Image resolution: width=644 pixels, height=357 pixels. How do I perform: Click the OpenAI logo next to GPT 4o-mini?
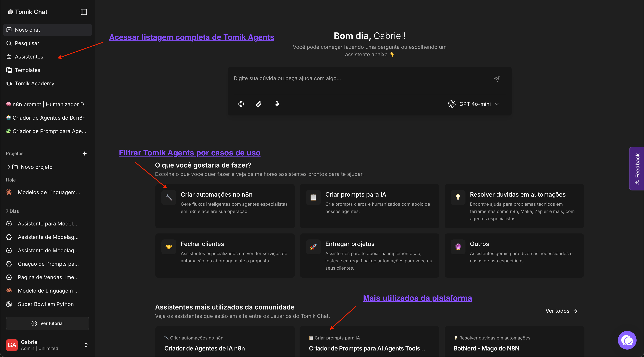coord(452,104)
